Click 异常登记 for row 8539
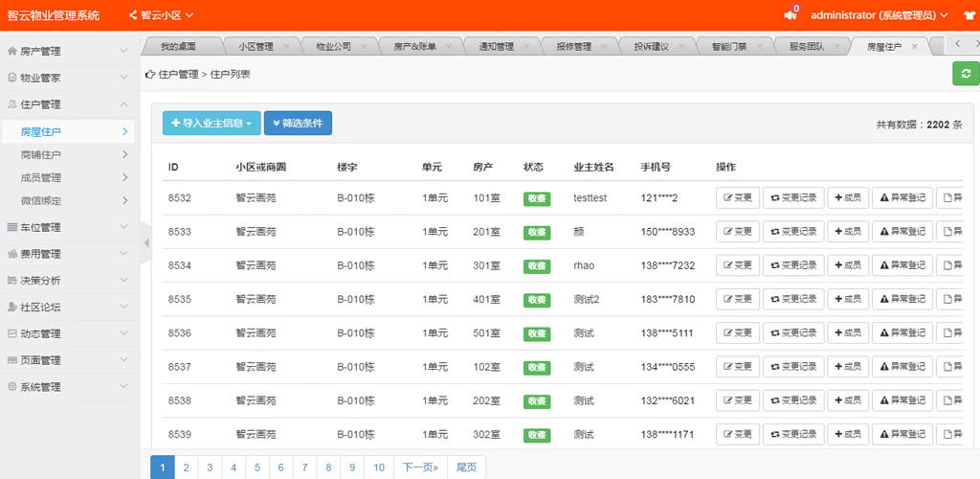 click(x=902, y=434)
